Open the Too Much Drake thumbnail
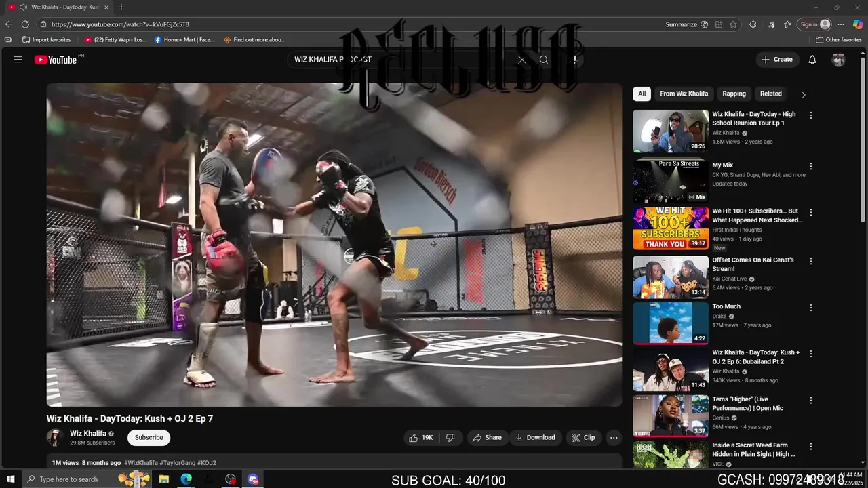Screen dimensions: 868x488 [671, 323]
